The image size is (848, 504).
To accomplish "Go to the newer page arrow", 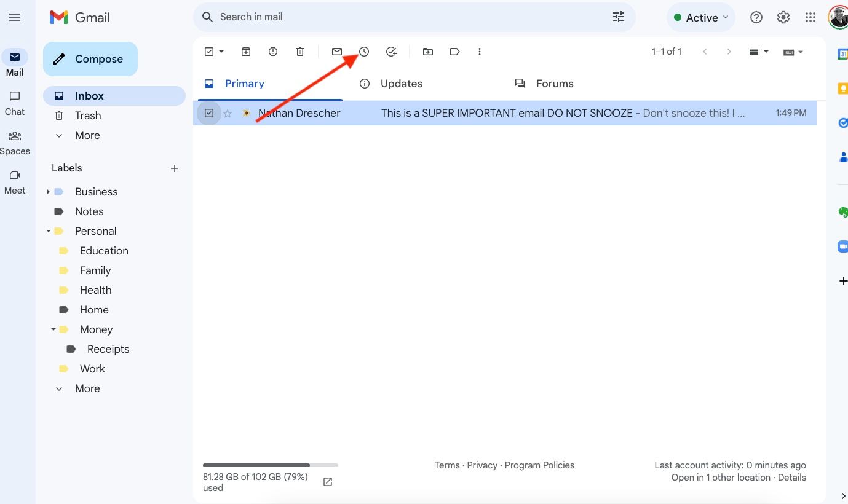I will pos(705,52).
